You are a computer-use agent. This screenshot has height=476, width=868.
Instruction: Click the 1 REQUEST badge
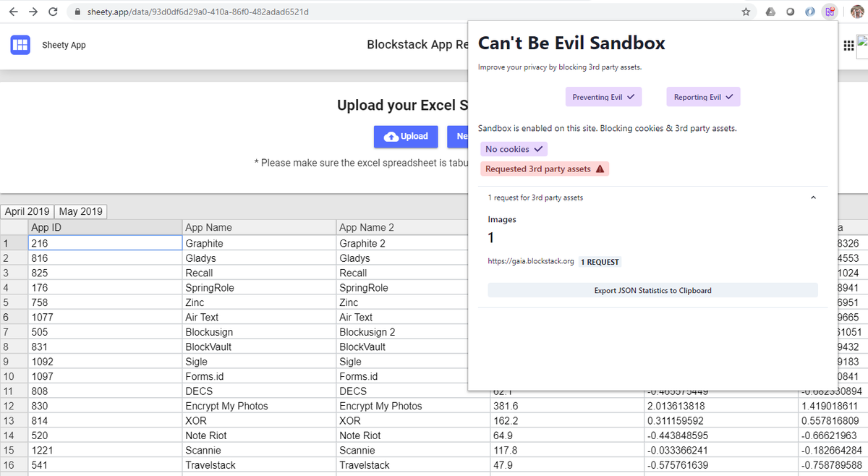600,262
